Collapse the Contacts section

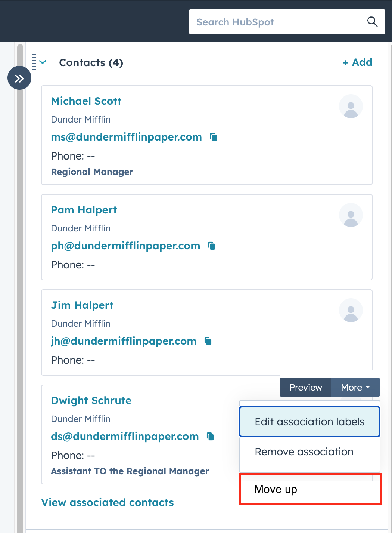tap(43, 62)
